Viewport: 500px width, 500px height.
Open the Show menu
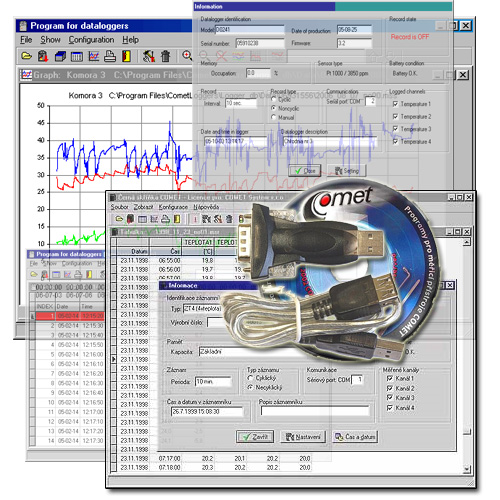click(50, 40)
